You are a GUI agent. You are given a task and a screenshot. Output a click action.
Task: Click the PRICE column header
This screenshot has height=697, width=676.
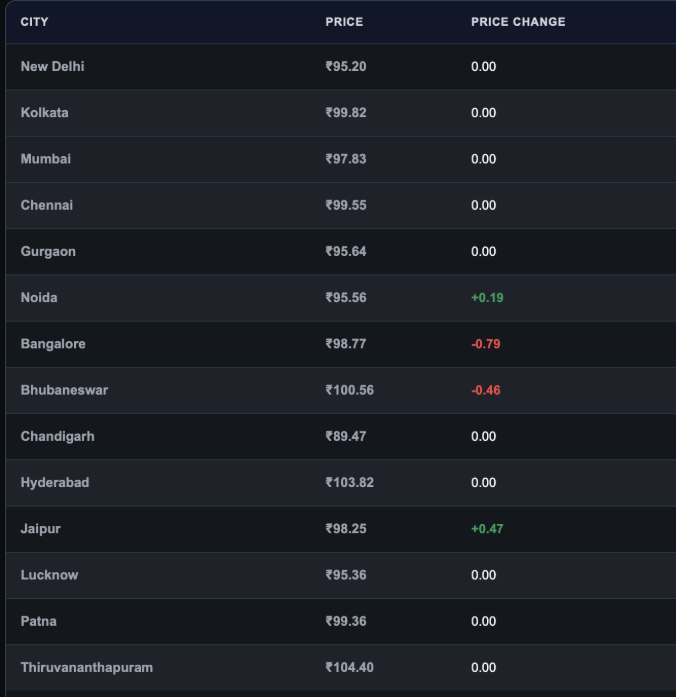pyautogui.click(x=344, y=22)
